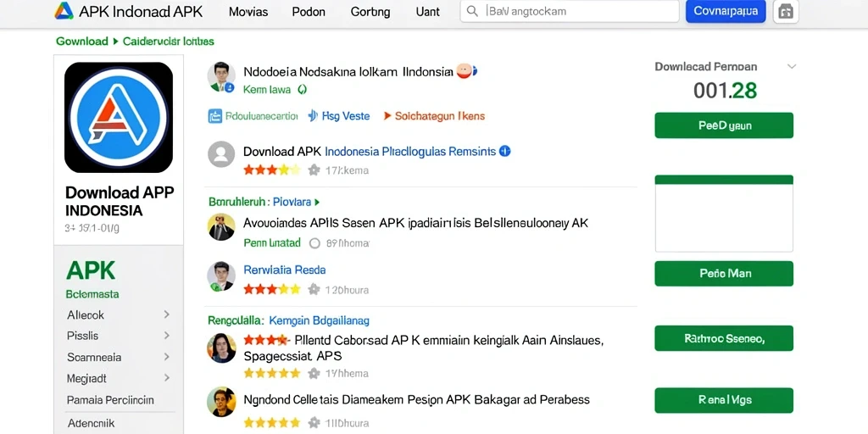
Task: Click the orange play icon before Solchategun Ikens
Action: pos(386,115)
